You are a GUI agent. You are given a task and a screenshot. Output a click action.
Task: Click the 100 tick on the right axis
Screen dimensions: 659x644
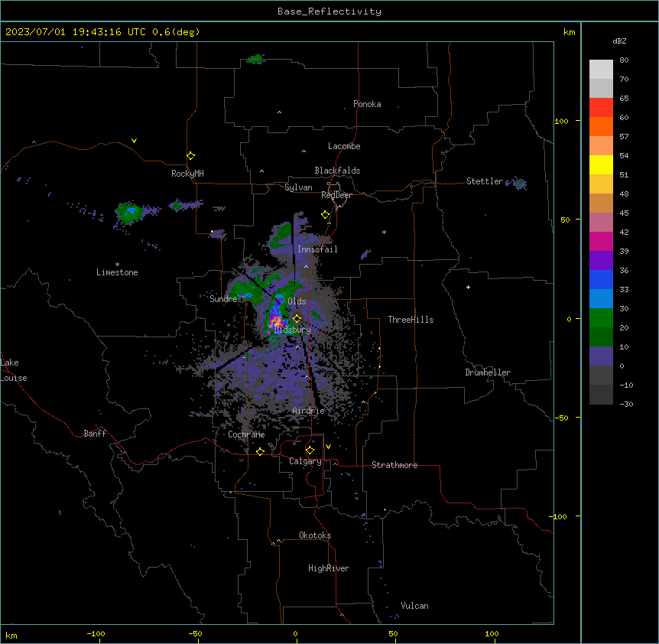561,121
